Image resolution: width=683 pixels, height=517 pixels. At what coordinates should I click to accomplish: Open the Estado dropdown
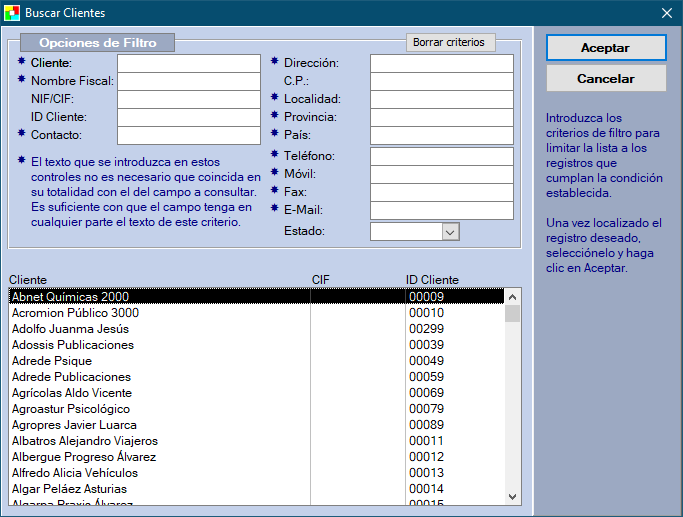[x=450, y=232]
